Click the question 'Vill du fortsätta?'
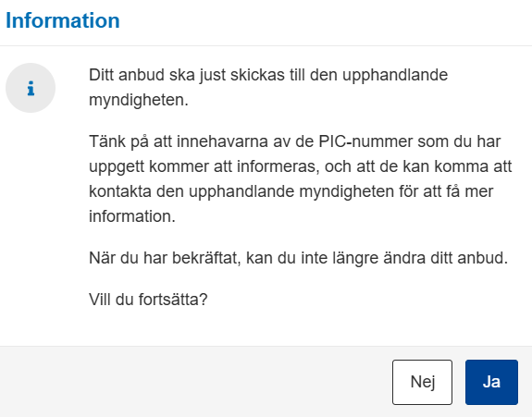The width and height of the screenshot is (532, 417). [x=148, y=300]
